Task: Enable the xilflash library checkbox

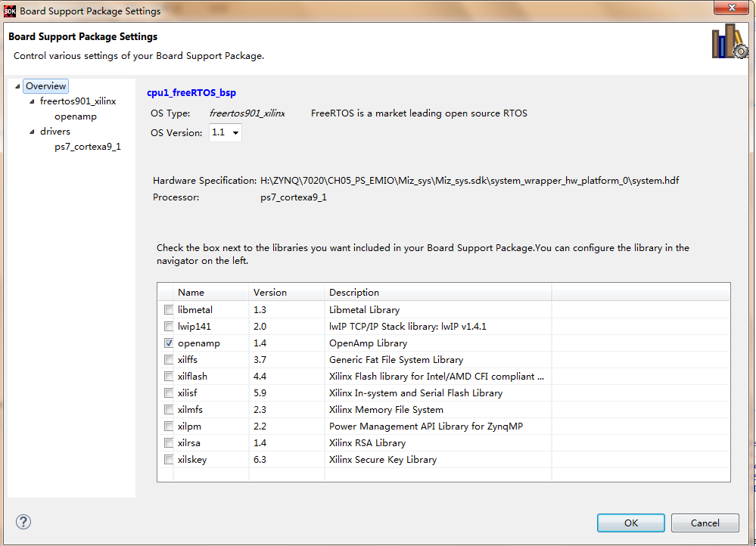Action: [x=169, y=377]
